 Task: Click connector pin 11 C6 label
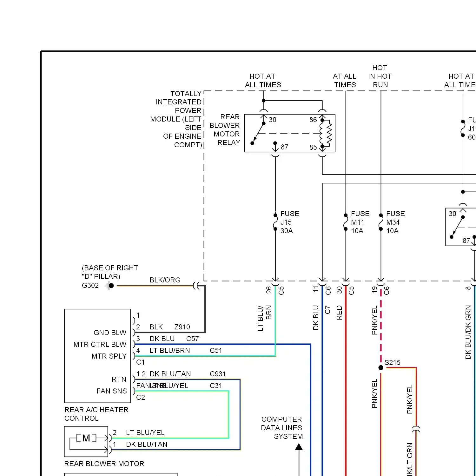click(x=322, y=290)
